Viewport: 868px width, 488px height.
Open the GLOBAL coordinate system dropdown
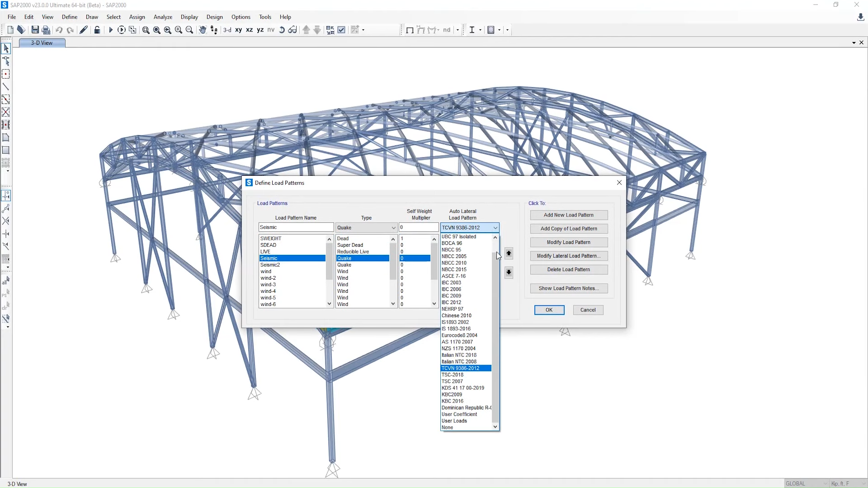click(807, 483)
